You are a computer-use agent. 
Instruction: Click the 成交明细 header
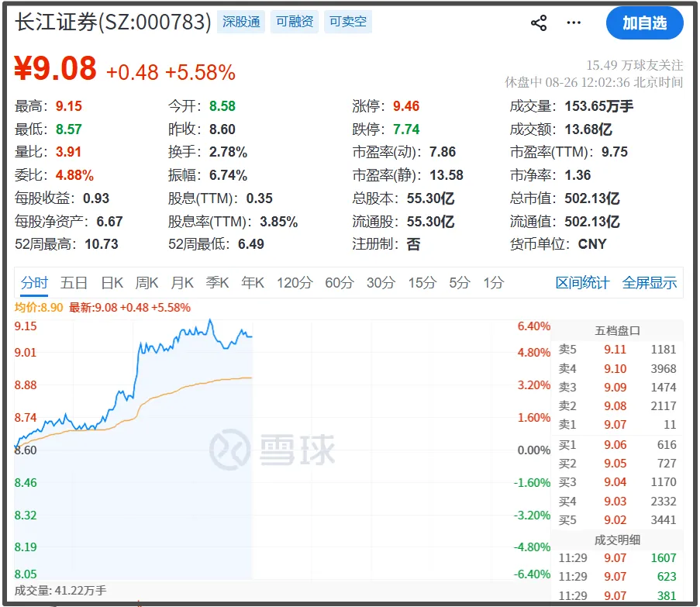pyautogui.click(x=617, y=540)
